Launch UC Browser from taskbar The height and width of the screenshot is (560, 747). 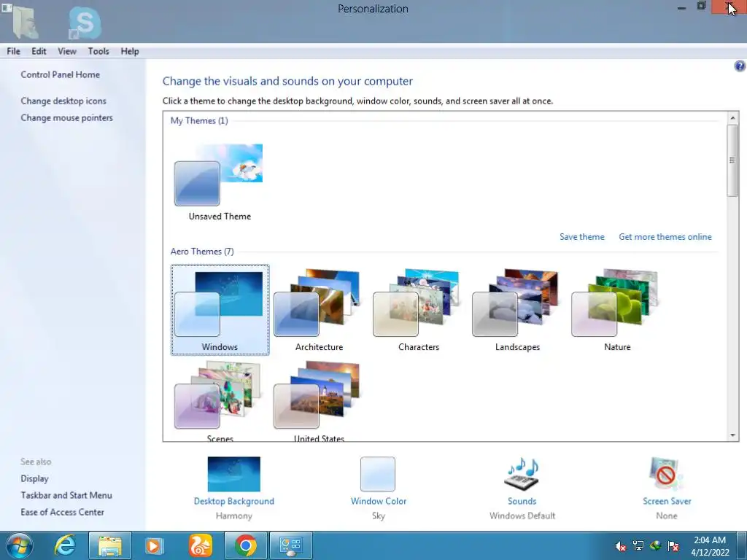(x=200, y=545)
